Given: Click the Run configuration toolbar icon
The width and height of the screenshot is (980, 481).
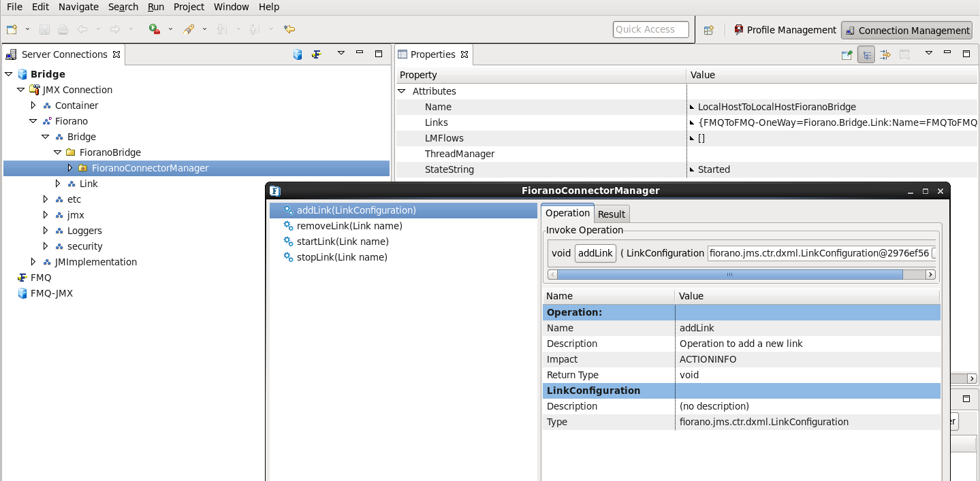Looking at the screenshot, I should tap(155, 29).
